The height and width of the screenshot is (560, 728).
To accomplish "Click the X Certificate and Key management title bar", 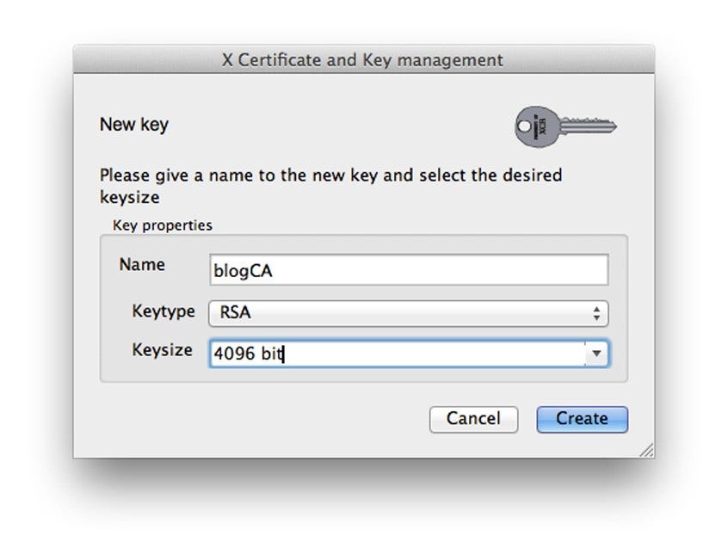I will tap(363, 60).
